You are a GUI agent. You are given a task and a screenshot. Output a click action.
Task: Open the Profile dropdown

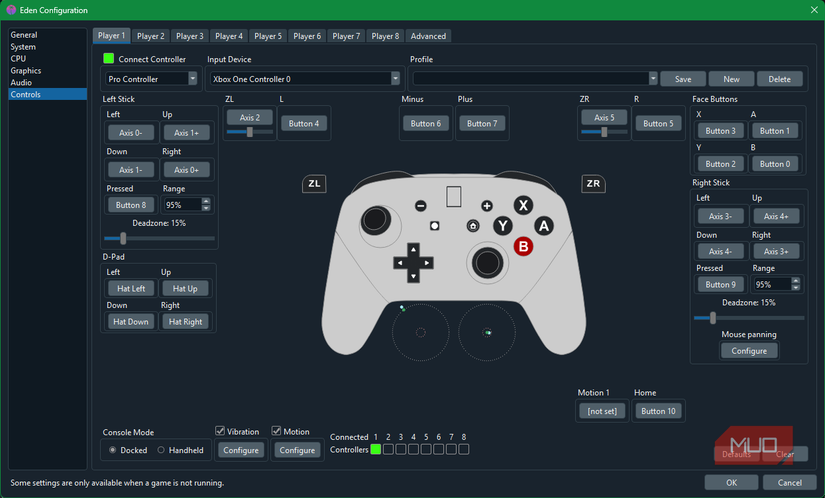(535, 79)
